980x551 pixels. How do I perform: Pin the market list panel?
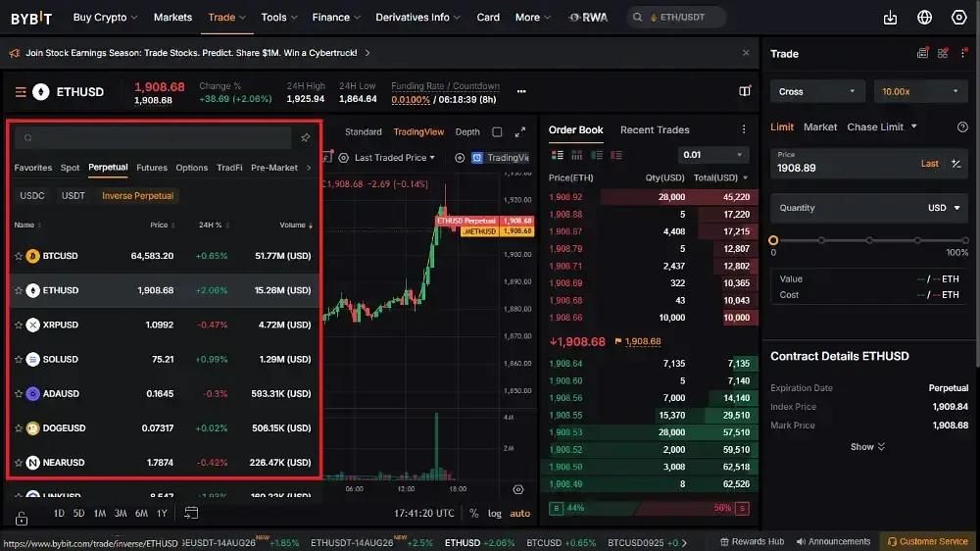click(x=305, y=137)
